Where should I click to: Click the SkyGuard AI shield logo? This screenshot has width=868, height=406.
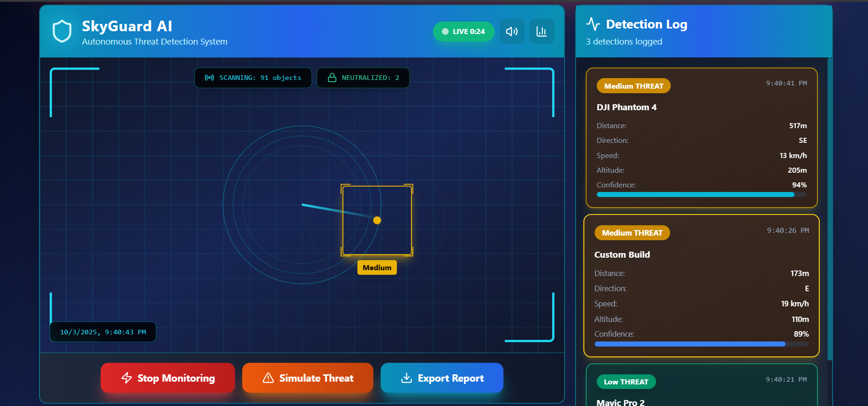pos(62,31)
